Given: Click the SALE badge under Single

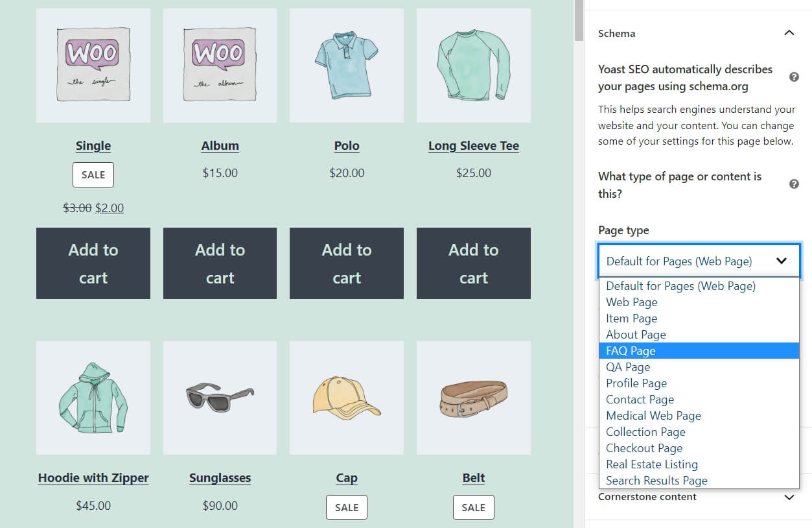Looking at the screenshot, I should coord(93,175).
